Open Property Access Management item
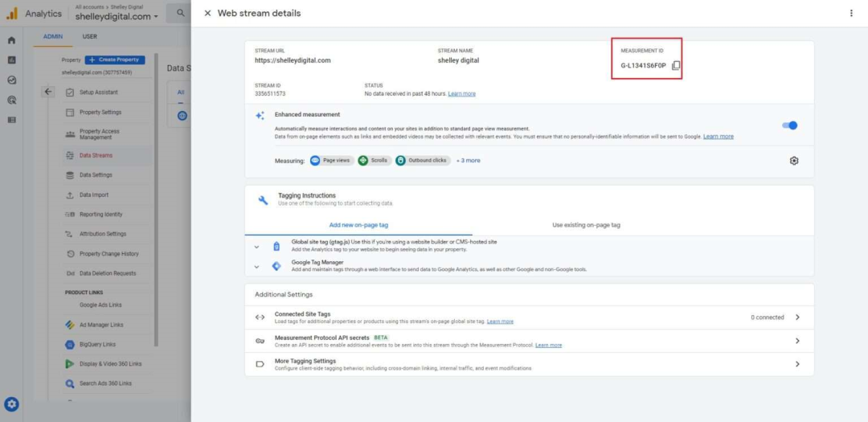 click(x=100, y=134)
